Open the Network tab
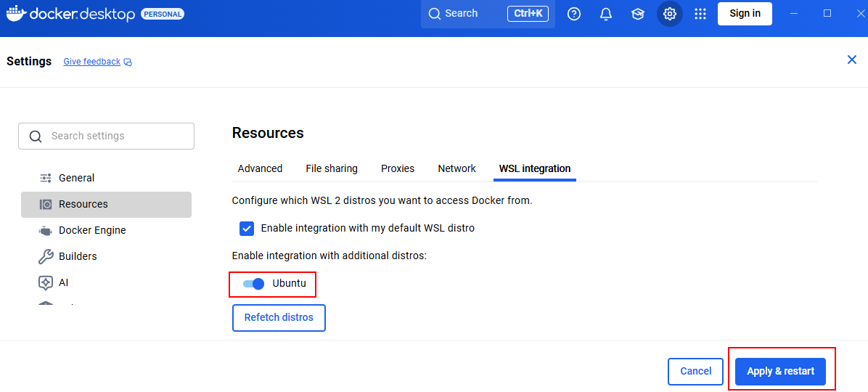Image resolution: width=868 pixels, height=392 pixels. [x=456, y=168]
